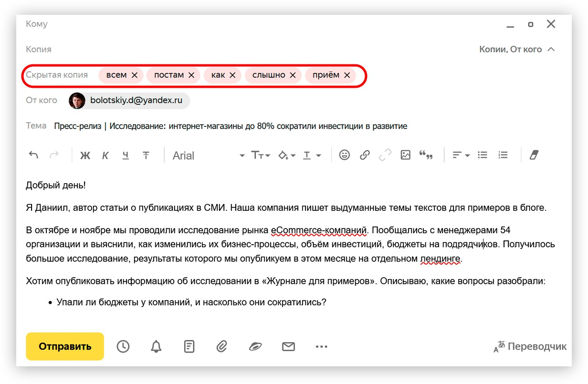Image resolution: width=588 pixels, height=384 pixels.
Task: Remove the приём recipient chip
Action: [x=347, y=75]
